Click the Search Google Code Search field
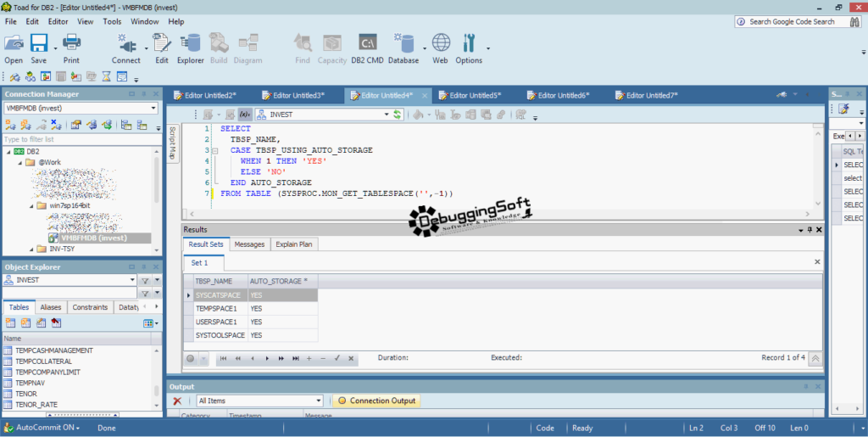Screen dimensions: 868x437 point(792,21)
